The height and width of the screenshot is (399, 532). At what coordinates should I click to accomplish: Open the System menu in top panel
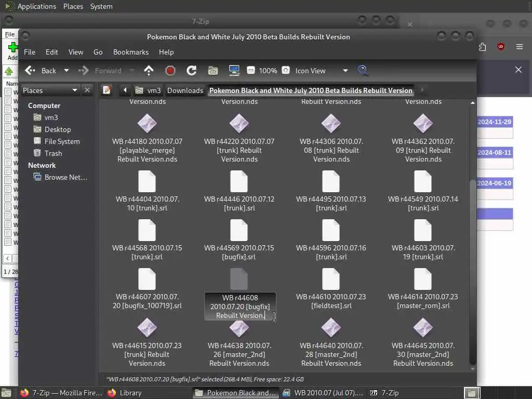pyautogui.click(x=101, y=6)
